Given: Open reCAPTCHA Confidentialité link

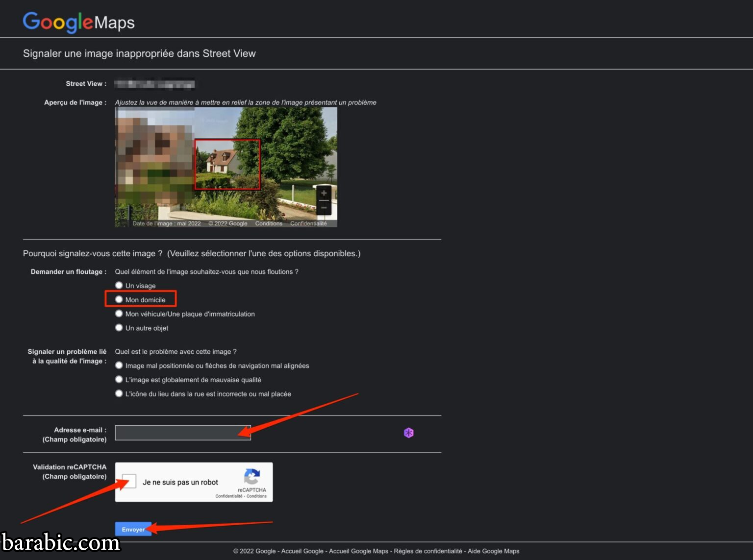Looking at the screenshot, I should [229, 496].
